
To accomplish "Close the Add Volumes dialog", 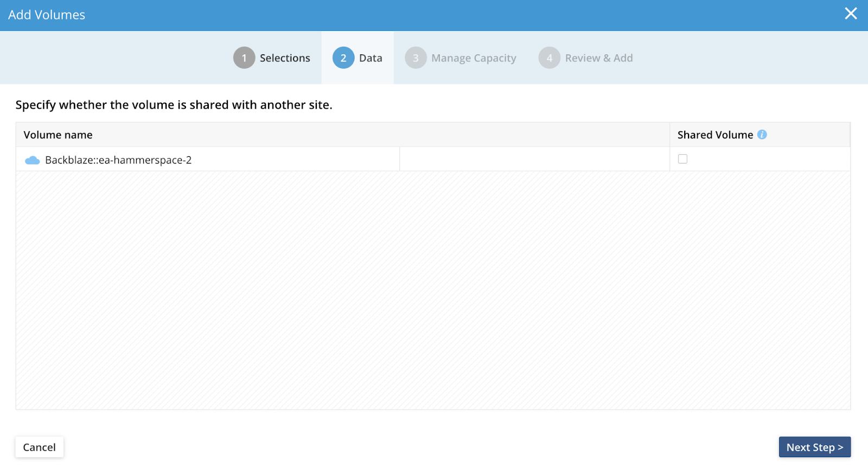I will (851, 14).
